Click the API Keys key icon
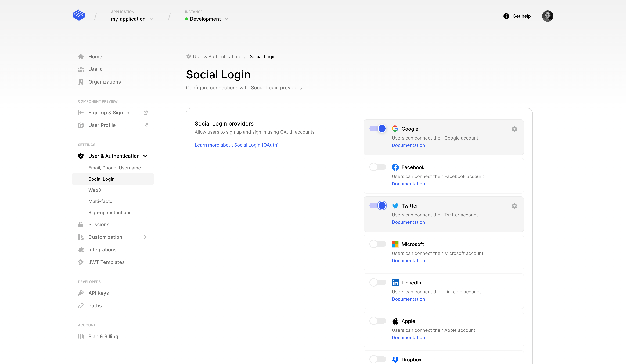This screenshot has height=364, width=626. point(81,293)
